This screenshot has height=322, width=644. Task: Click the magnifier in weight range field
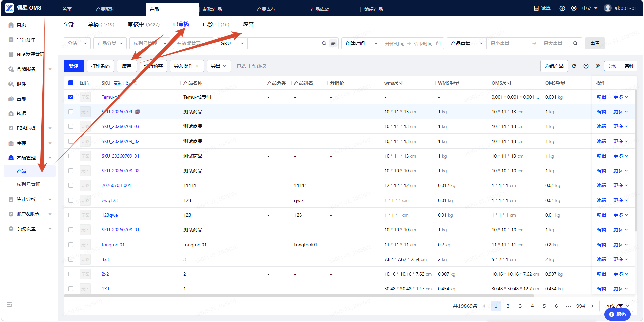point(575,43)
